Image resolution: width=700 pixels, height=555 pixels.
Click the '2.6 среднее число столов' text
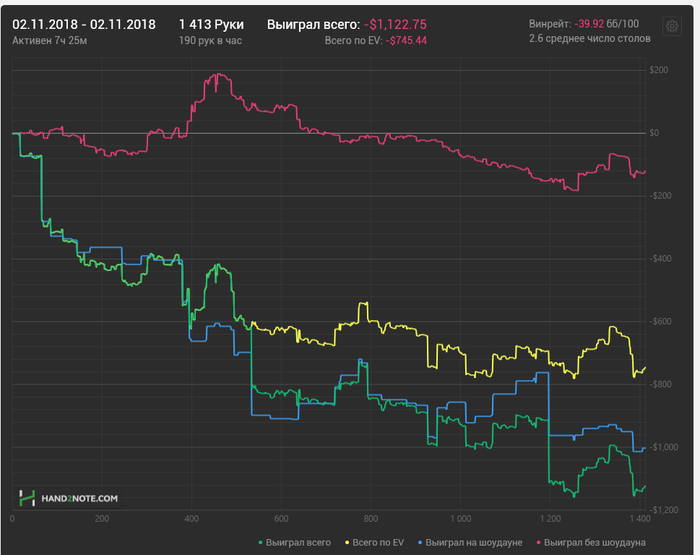coord(590,39)
